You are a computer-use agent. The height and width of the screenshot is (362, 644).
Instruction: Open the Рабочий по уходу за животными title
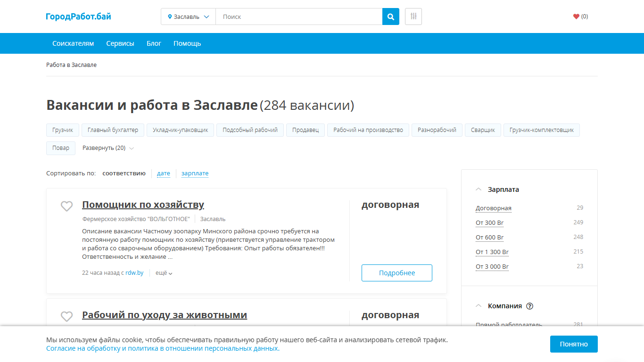(x=165, y=315)
